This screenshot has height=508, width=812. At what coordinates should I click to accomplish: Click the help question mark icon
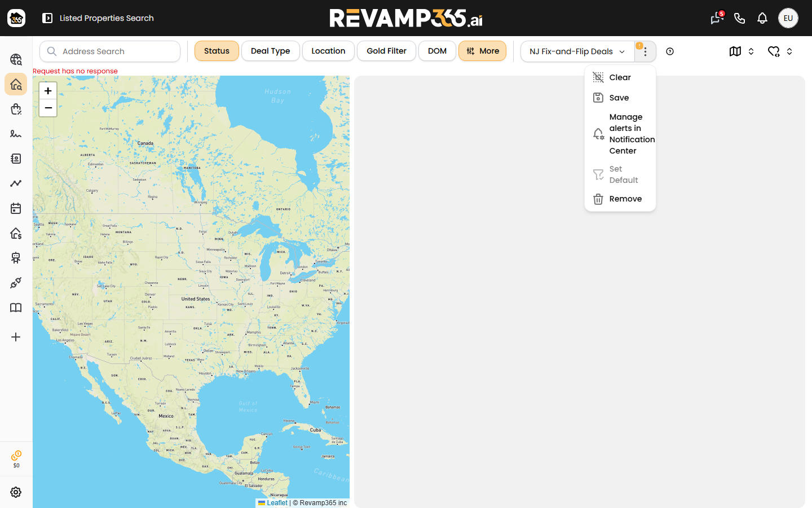click(x=670, y=51)
